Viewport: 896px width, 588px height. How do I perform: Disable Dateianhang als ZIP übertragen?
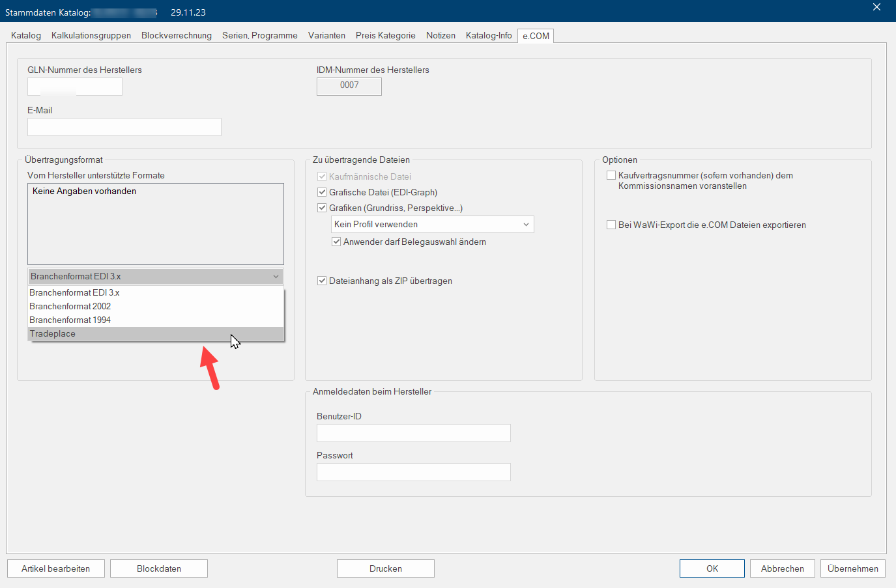click(x=322, y=281)
